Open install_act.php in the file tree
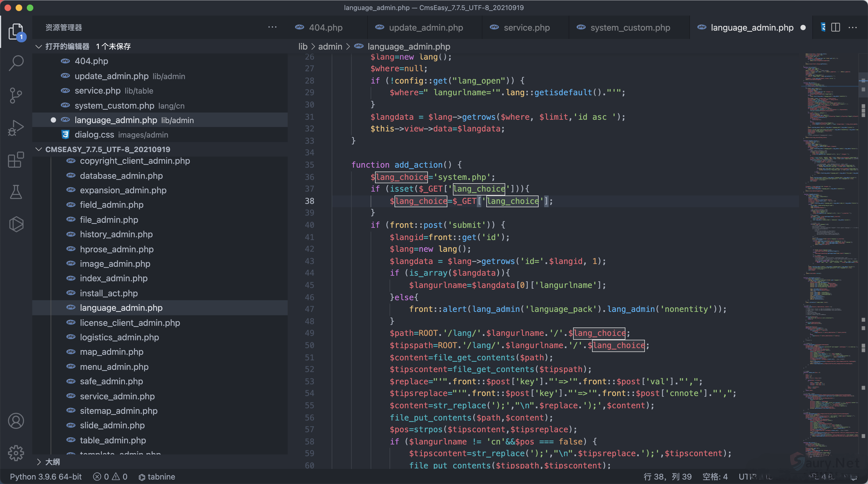 click(x=108, y=293)
